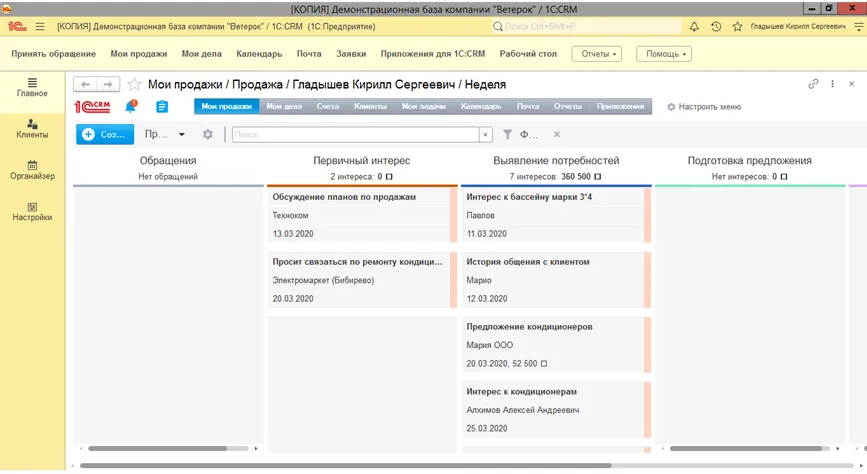Viewport: 867px width, 474px height.
Task: Open the blue clipboard tasks icon
Action: [162, 106]
